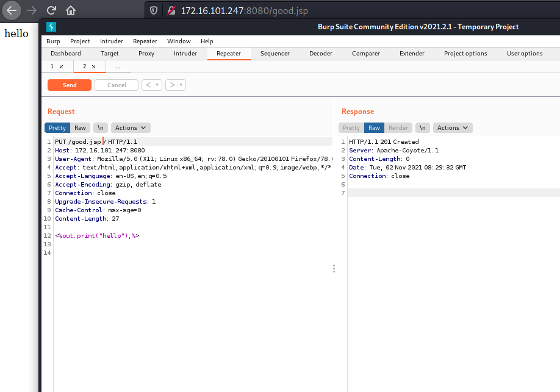
Task: Open the Burp menu
Action: click(53, 41)
